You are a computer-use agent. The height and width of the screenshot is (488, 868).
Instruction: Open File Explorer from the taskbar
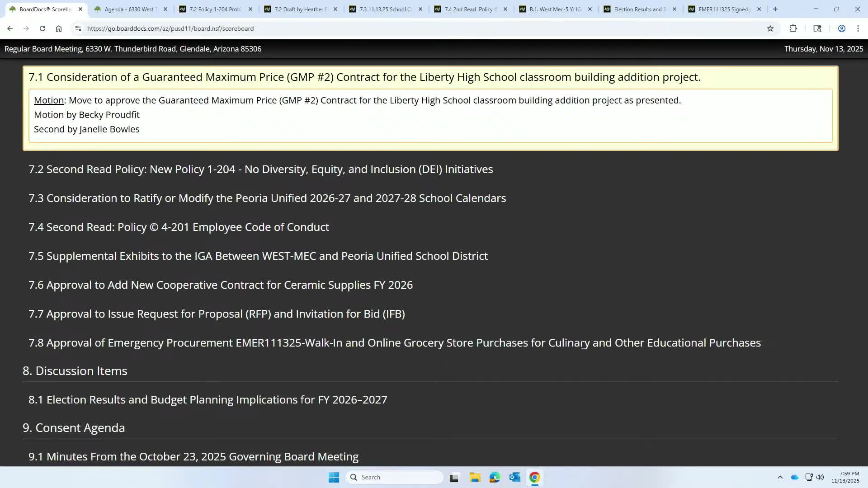tap(475, 477)
